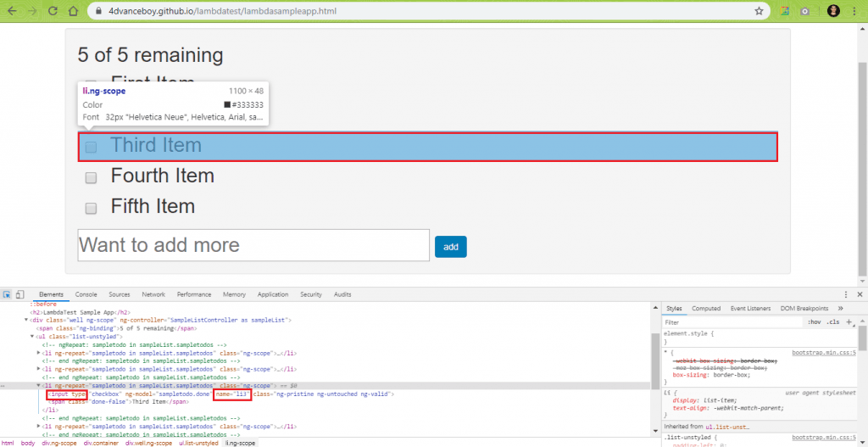The image size is (868, 447).
Task: Open the Network tab
Action: [153, 294]
